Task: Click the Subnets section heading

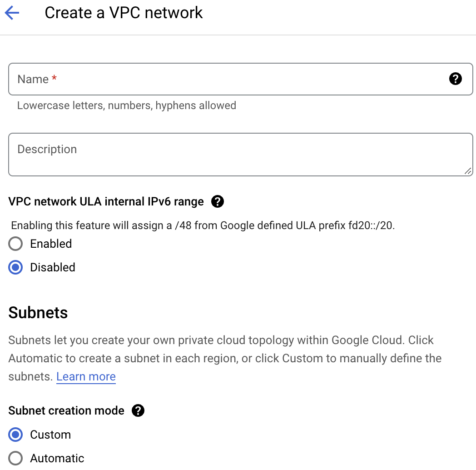Action: [x=38, y=313]
